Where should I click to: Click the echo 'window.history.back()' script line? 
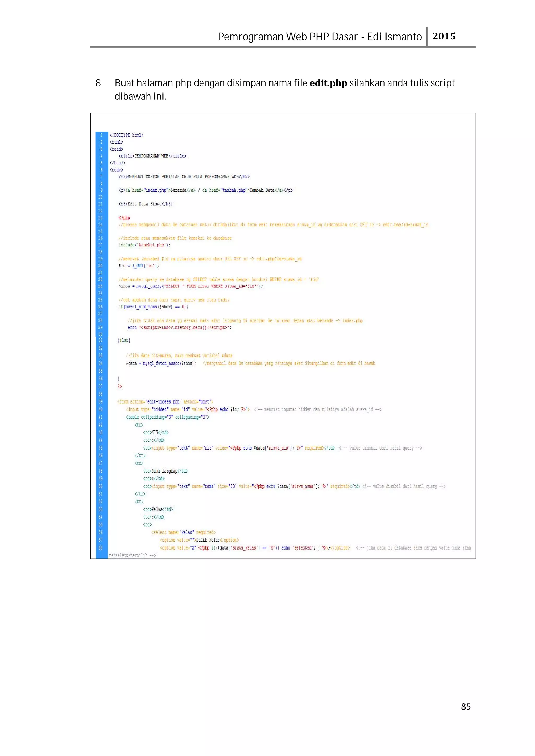(179, 328)
